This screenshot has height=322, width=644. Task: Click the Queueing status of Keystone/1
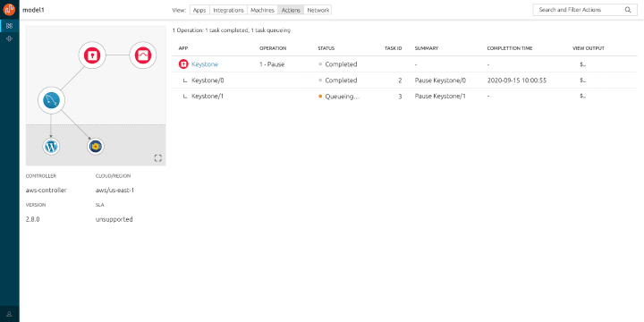click(339, 96)
